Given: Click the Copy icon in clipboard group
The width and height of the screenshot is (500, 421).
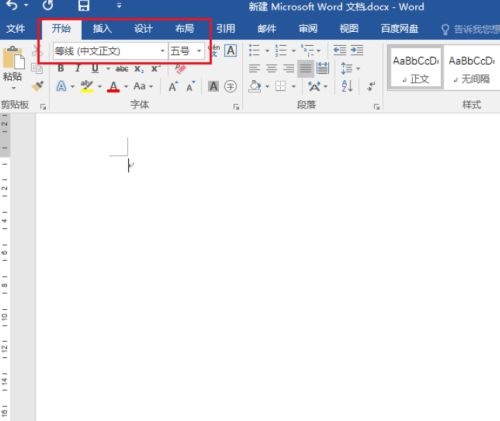Looking at the screenshot, I should (x=37, y=68).
